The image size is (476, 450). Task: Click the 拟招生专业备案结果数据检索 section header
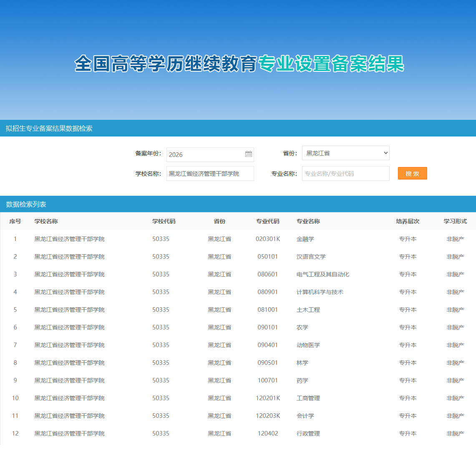click(x=49, y=129)
